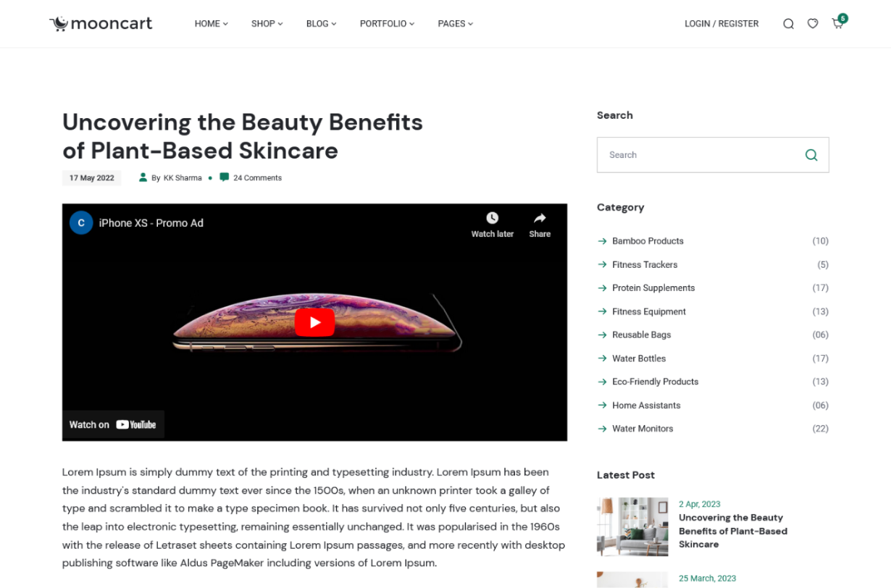Expand the Home dropdown menu

(x=211, y=24)
